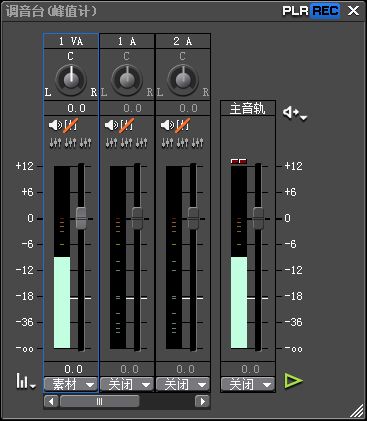This screenshot has width=367, height=421.
Task: Toggle the speaker mute icon on track 1 A
Action: click(111, 125)
